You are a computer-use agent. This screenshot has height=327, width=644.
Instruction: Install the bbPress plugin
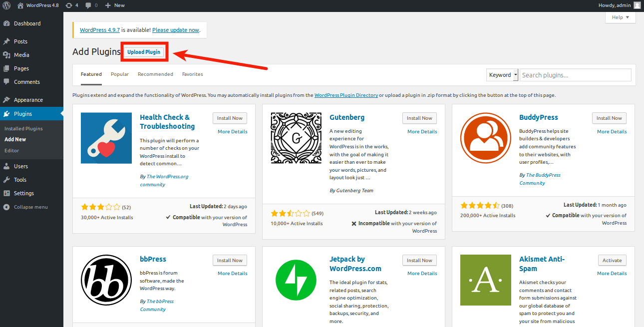pos(230,261)
